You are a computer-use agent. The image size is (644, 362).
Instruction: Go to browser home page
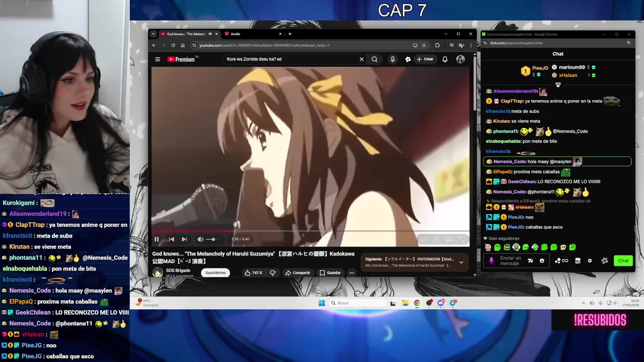point(183,45)
